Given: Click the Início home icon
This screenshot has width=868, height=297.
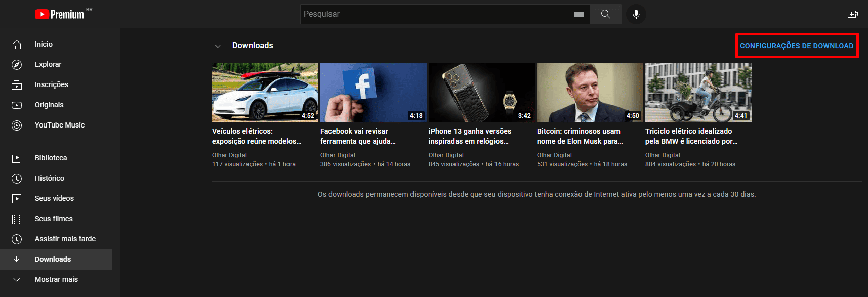Looking at the screenshot, I should click(17, 45).
